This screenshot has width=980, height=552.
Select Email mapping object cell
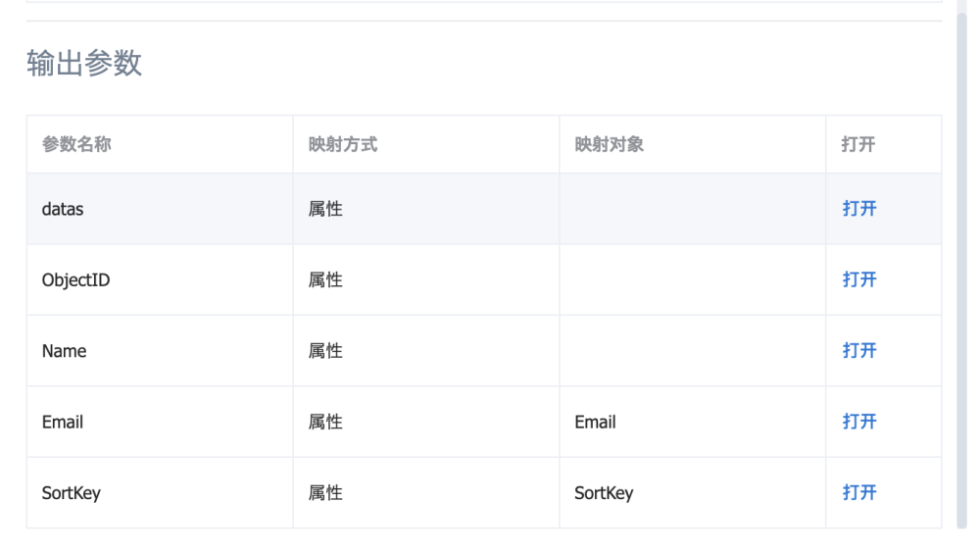[595, 422]
